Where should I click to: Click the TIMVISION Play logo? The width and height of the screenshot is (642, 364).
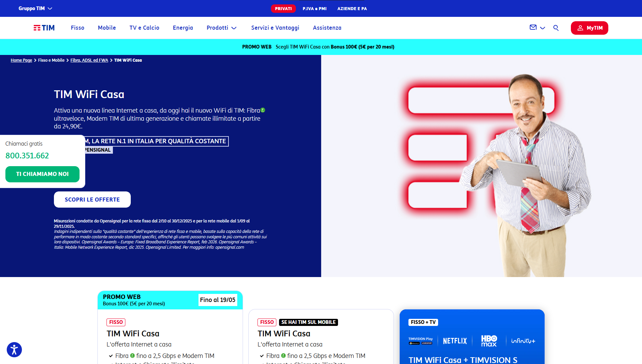(421, 341)
